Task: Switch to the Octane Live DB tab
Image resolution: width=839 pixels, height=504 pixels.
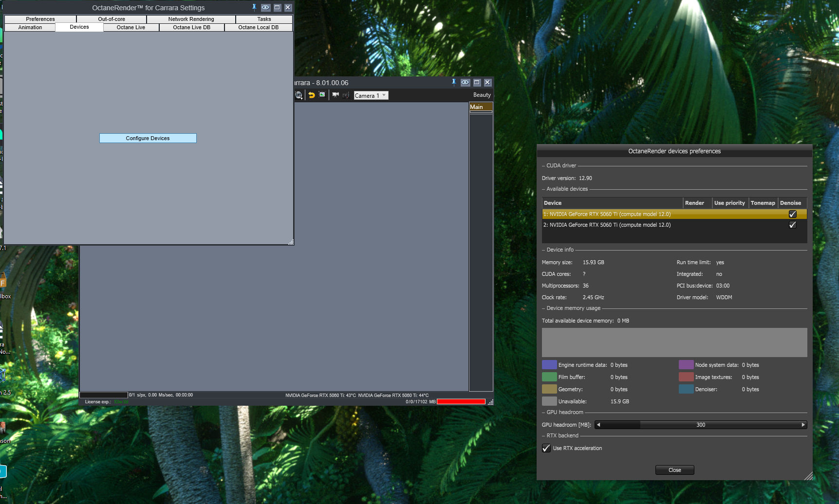Action: pyautogui.click(x=192, y=27)
